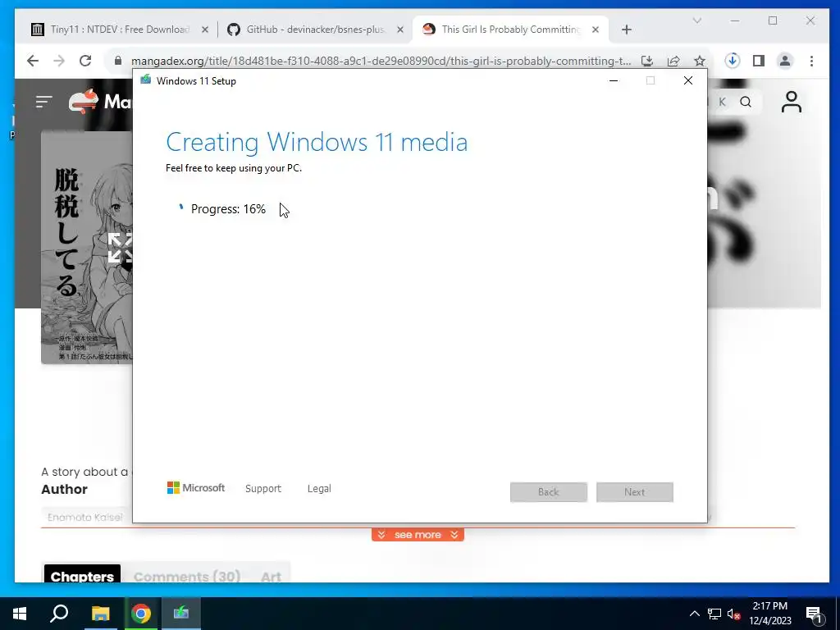Click the site lock icon in address bar
Viewport: 840px width, 630px height.
point(118,61)
